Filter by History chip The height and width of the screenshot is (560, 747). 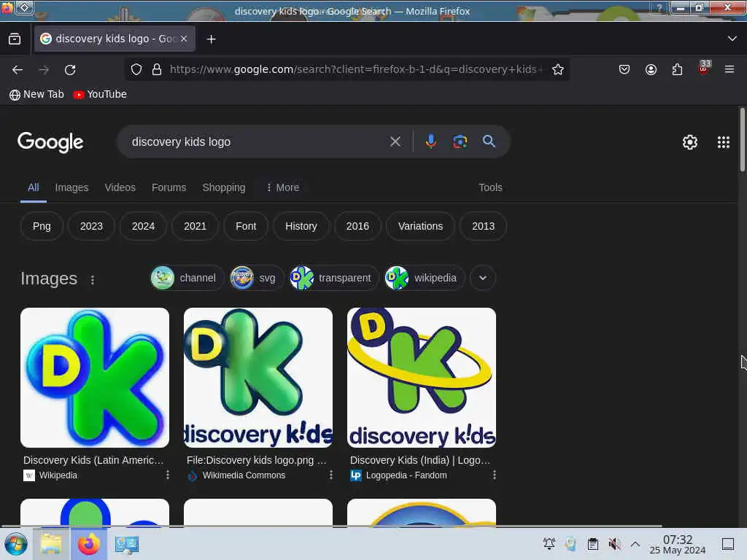click(301, 226)
